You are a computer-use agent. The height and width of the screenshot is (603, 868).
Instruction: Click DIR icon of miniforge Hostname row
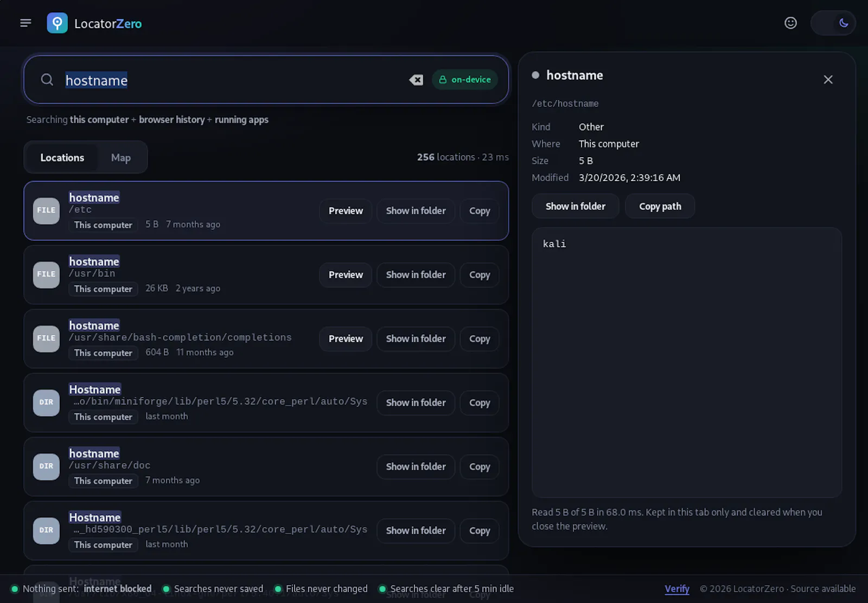click(46, 402)
